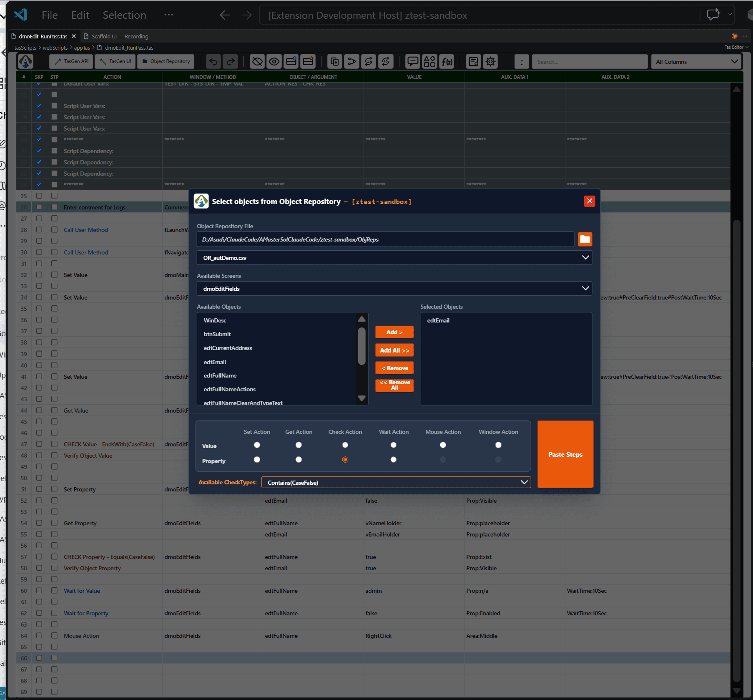Viewport: 753px width, 700px height.
Task: Click the crossed-out eye hide icon
Action: (257, 62)
